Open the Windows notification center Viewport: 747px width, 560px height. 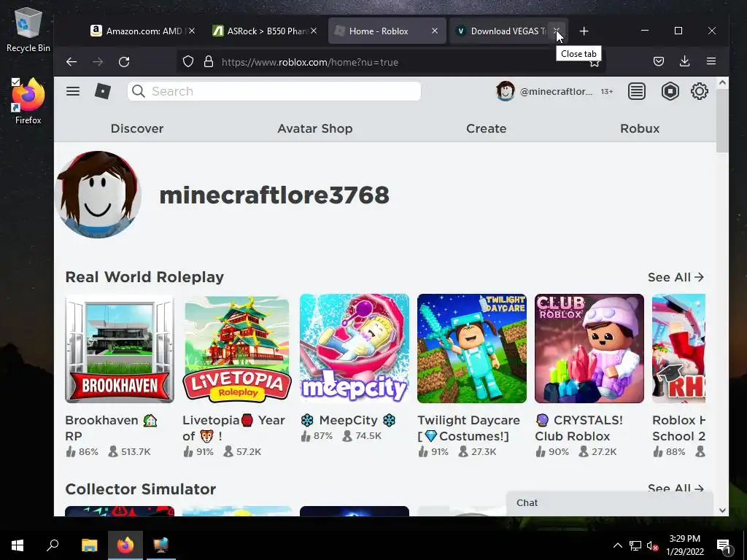724,545
